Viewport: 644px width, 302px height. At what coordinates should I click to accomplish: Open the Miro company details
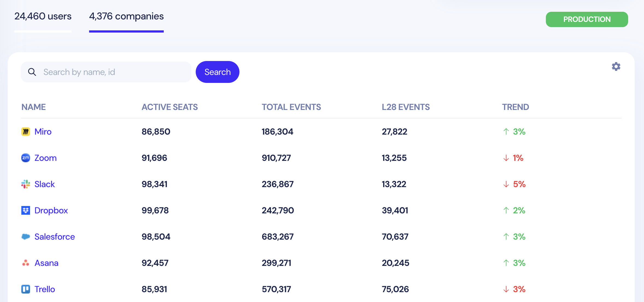43,132
